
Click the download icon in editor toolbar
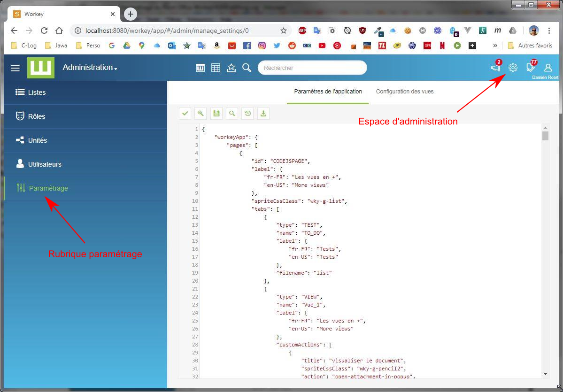coord(263,113)
